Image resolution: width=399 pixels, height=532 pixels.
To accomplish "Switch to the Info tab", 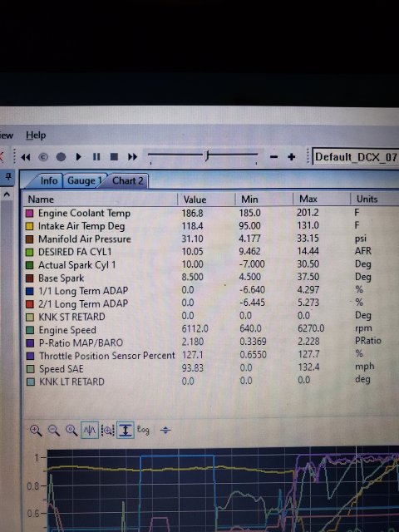I will (49, 180).
